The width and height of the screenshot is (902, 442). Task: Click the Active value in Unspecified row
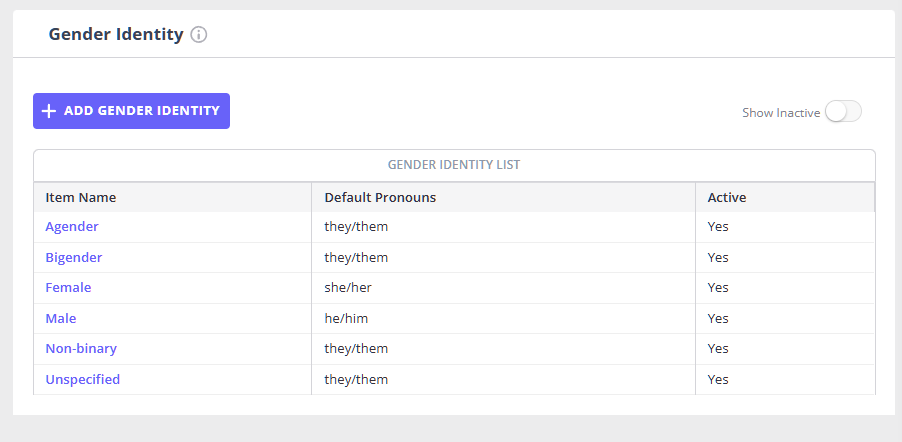click(x=718, y=380)
